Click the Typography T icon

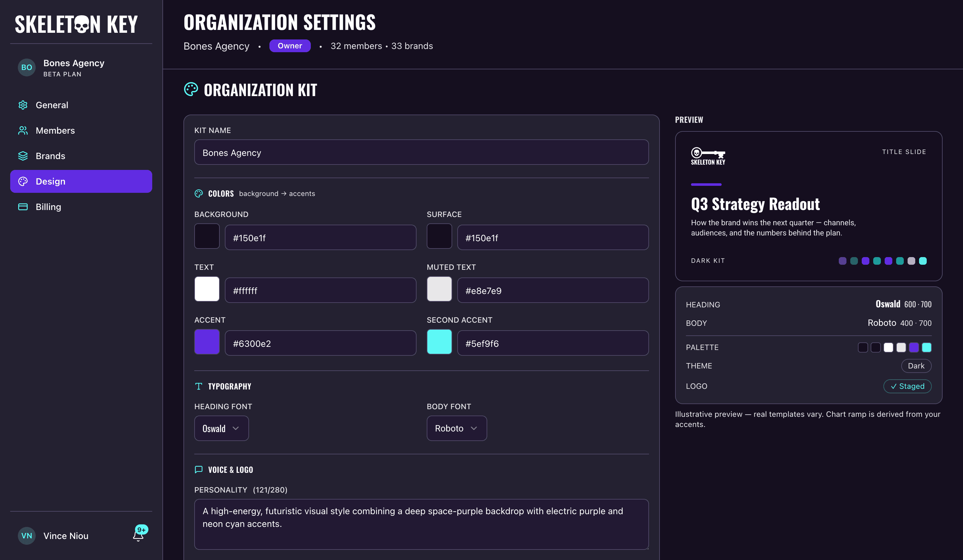pos(199,386)
